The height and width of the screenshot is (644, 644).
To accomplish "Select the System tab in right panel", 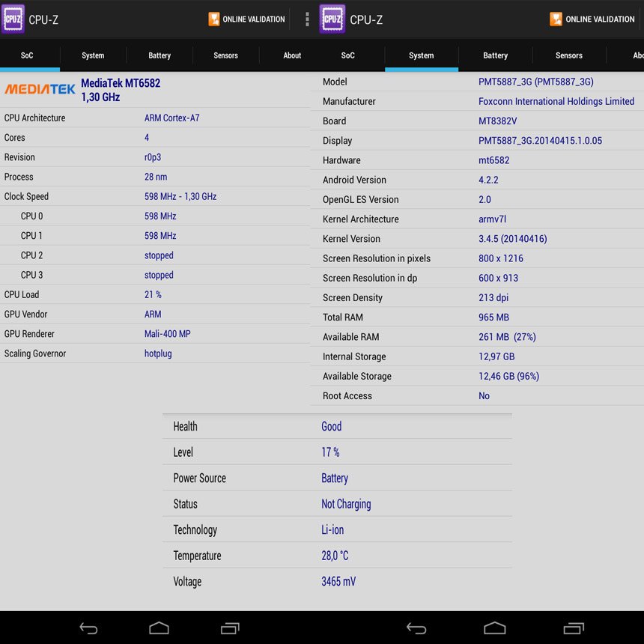I will coord(422,55).
